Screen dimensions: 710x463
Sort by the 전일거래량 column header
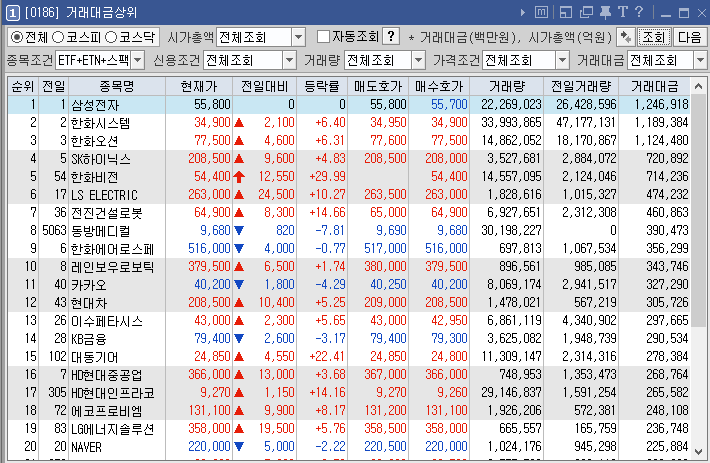tap(581, 86)
